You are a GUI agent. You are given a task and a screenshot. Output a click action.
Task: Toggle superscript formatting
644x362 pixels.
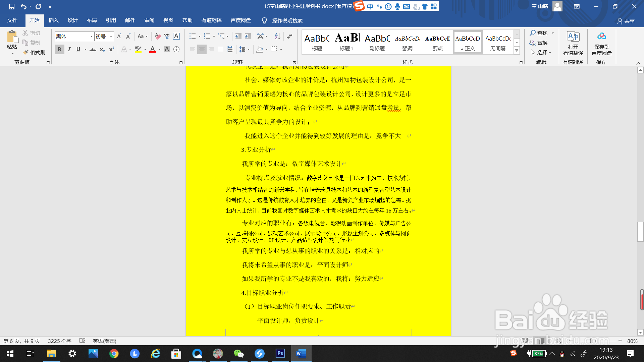click(x=112, y=49)
